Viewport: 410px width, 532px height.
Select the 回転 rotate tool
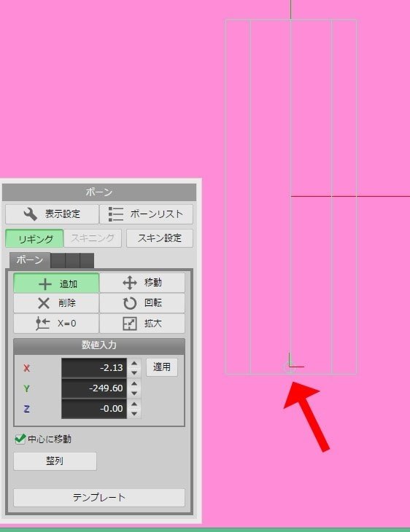point(142,303)
